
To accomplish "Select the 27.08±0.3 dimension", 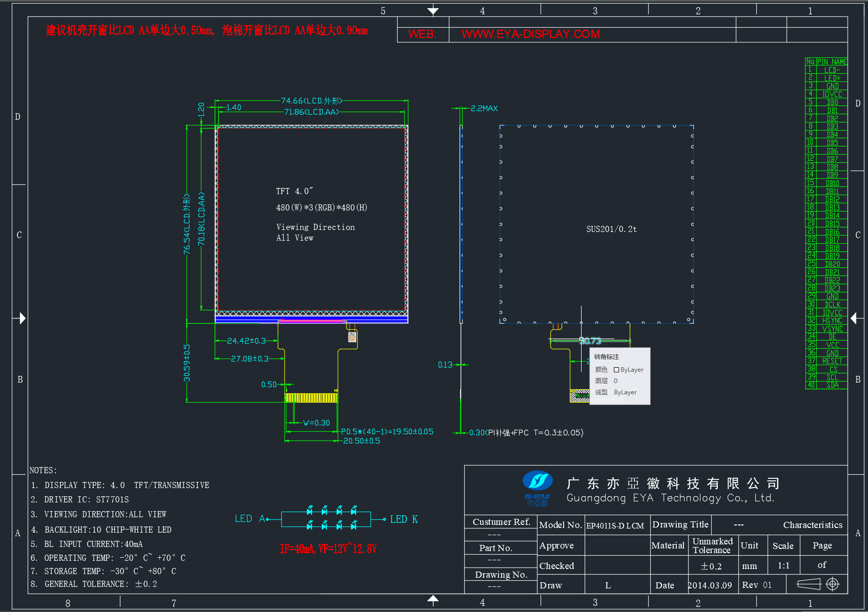I will [x=250, y=358].
